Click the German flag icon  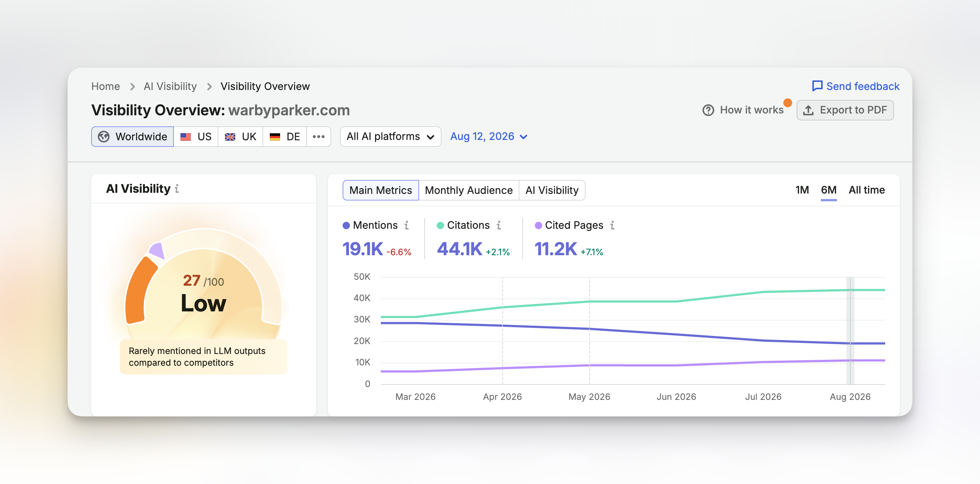click(x=275, y=137)
